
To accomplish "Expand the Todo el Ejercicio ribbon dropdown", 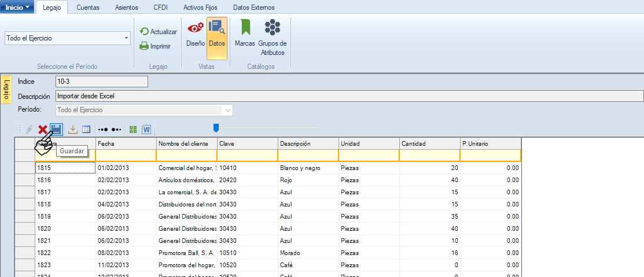I will coord(126,38).
